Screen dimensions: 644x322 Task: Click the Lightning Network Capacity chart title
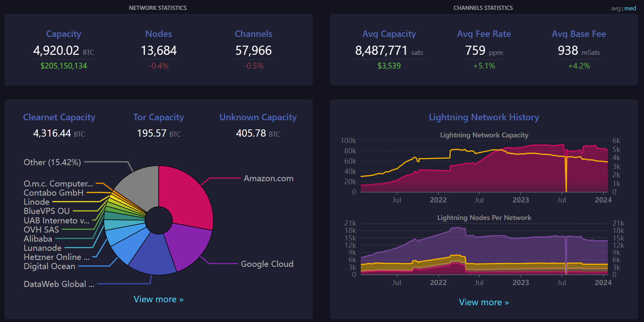pyautogui.click(x=484, y=135)
